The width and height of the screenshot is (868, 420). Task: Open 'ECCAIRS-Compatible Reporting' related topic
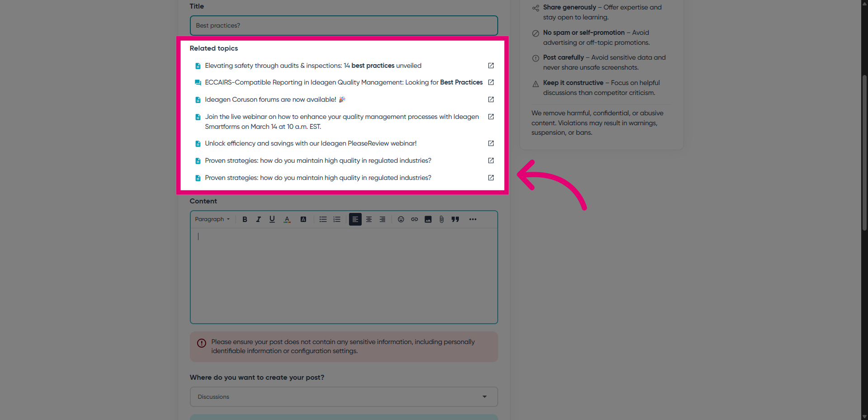coord(344,82)
